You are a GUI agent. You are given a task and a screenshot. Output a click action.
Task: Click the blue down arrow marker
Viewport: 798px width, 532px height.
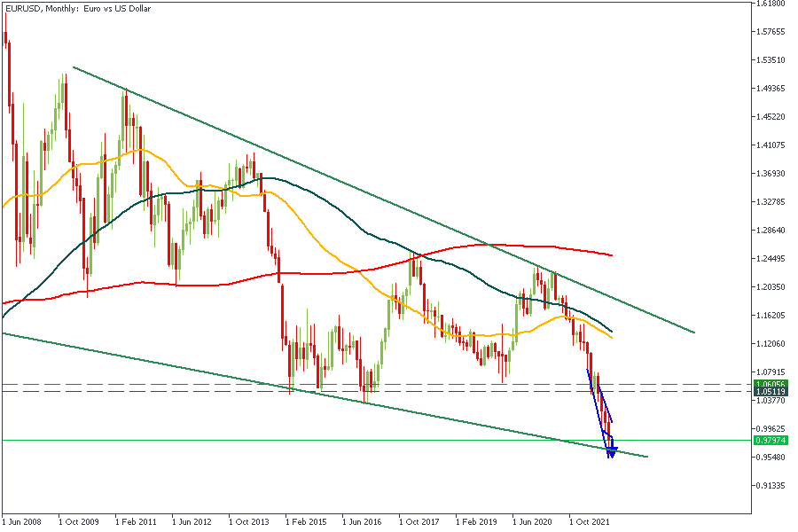coord(611,452)
